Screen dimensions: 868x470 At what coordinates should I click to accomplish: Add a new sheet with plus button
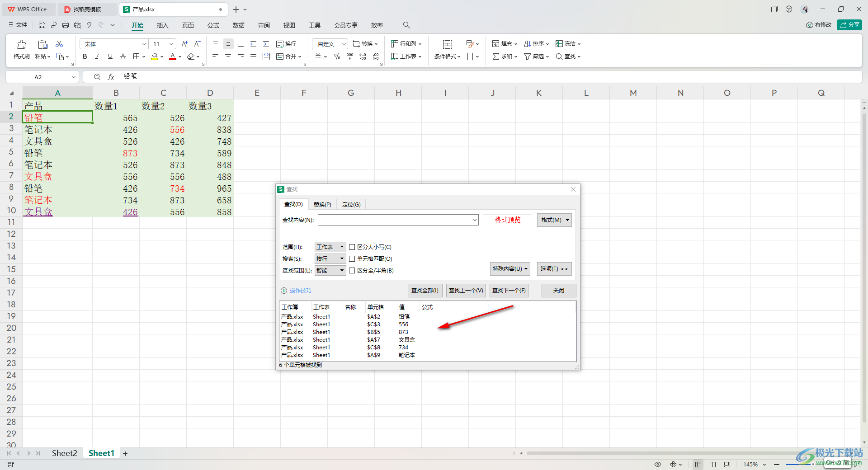pyautogui.click(x=125, y=453)
